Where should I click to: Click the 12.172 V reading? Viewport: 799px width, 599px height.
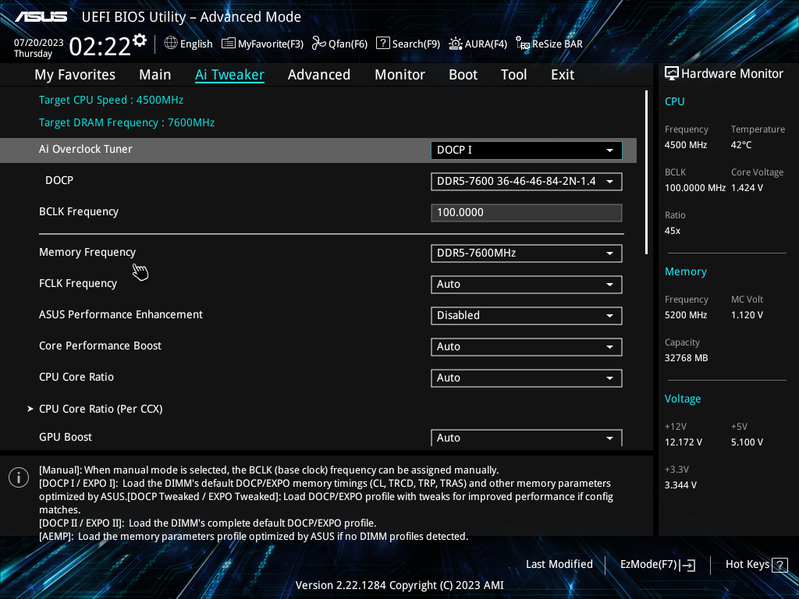tap(683, 442)
